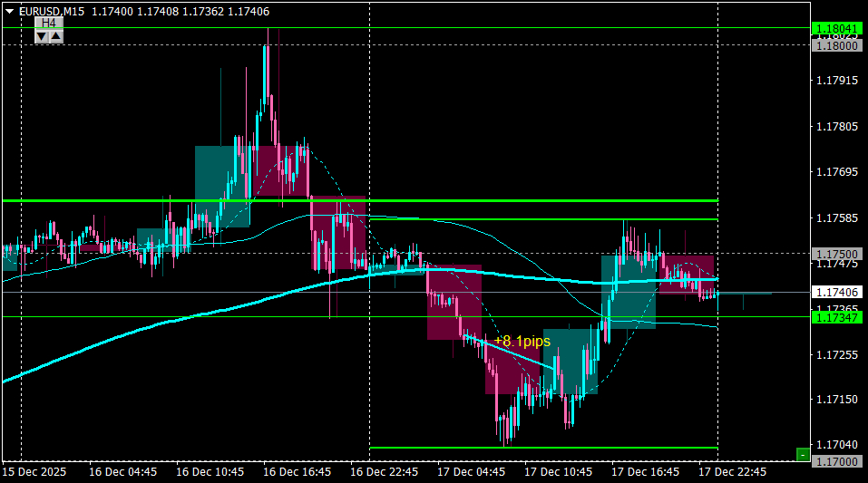Click the 1.17150 price scale value
The image size is (868, 483).
[x=837, y=399]
